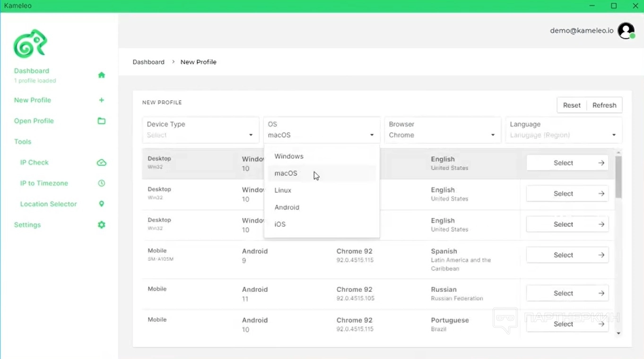This screenshot has height=359, width=644.
Task: Click the IP to Timezone clock icon
Action: (x=101, y=183)
